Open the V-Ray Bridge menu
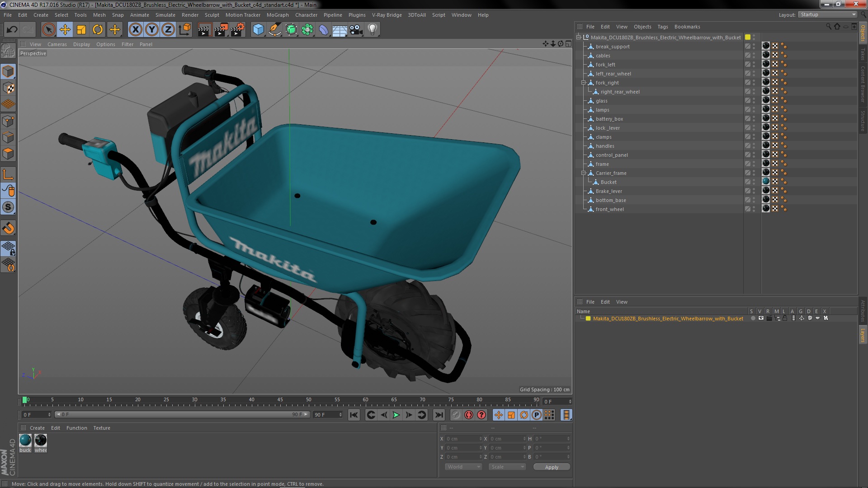 (387, 15)
